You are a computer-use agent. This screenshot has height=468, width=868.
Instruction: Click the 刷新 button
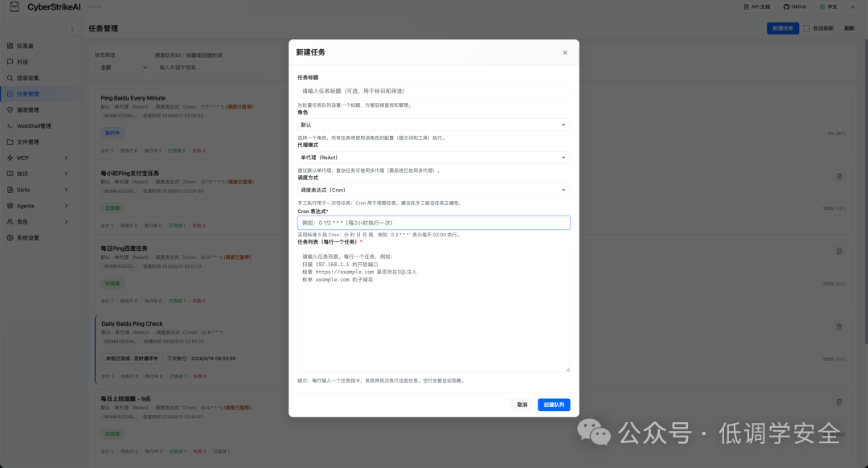(850, 28)
